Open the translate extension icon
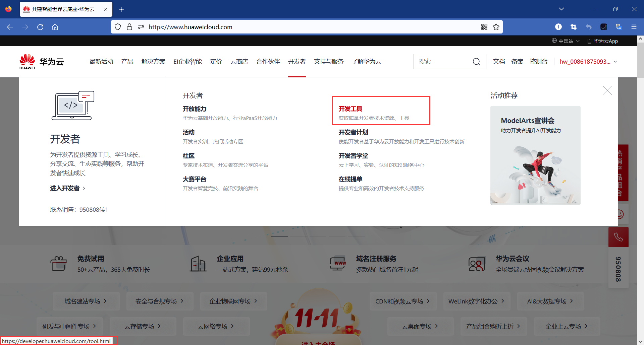This screenshot has height=345, width=644. click(x=618, y=27)
